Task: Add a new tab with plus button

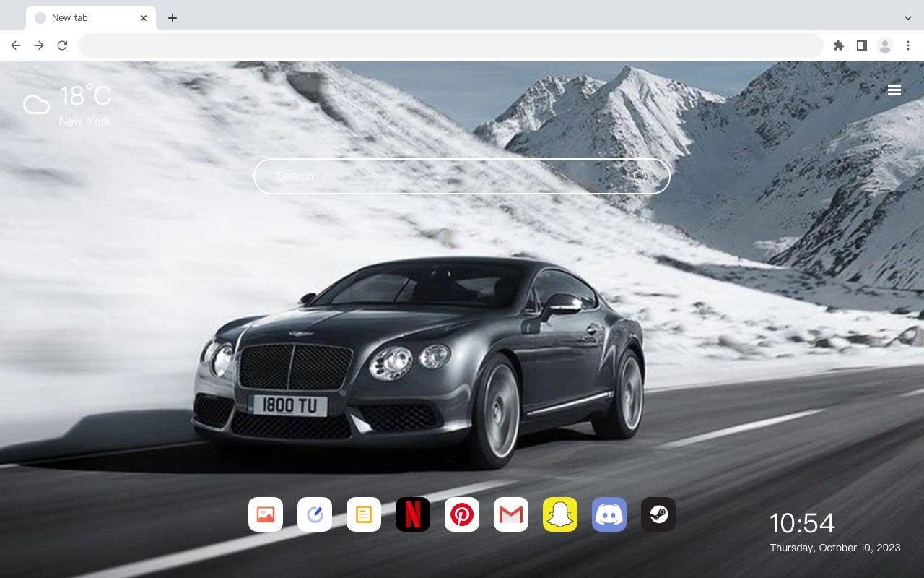Action: point(172,18)
